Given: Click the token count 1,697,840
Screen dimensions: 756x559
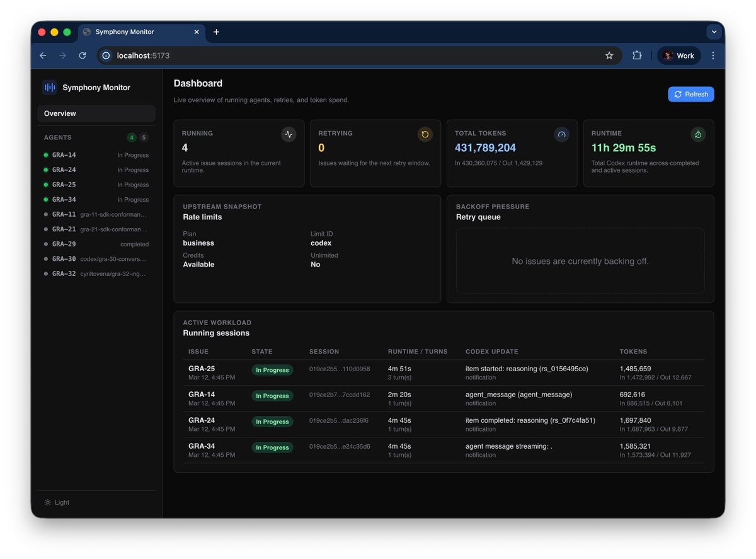Looking at the screenshot, I should [635, 420].
